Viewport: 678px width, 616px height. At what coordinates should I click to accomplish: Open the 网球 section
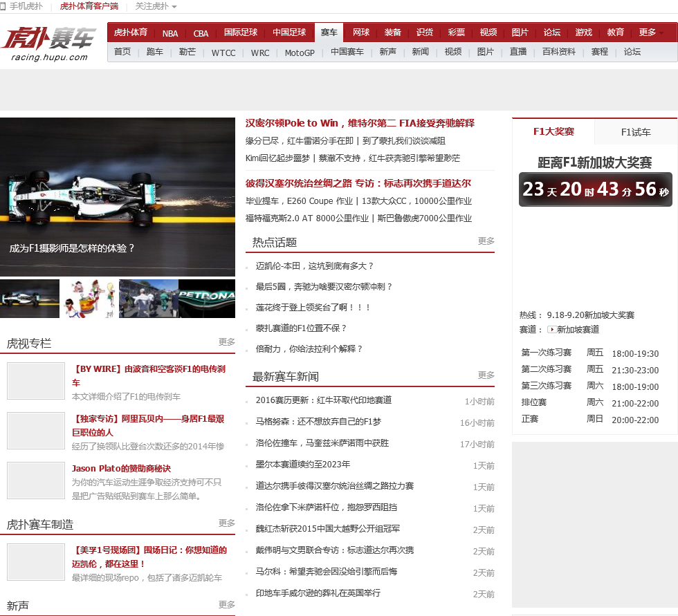point(361,32)
